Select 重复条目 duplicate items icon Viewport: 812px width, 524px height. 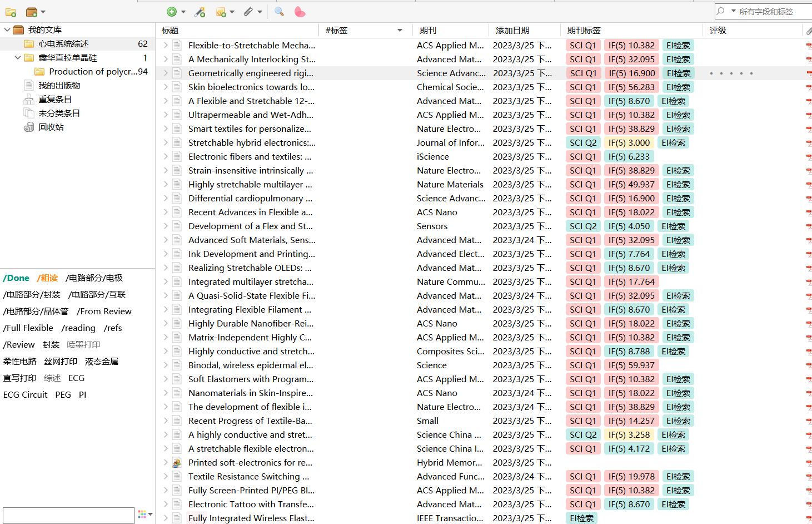click(x=29, y=100)
